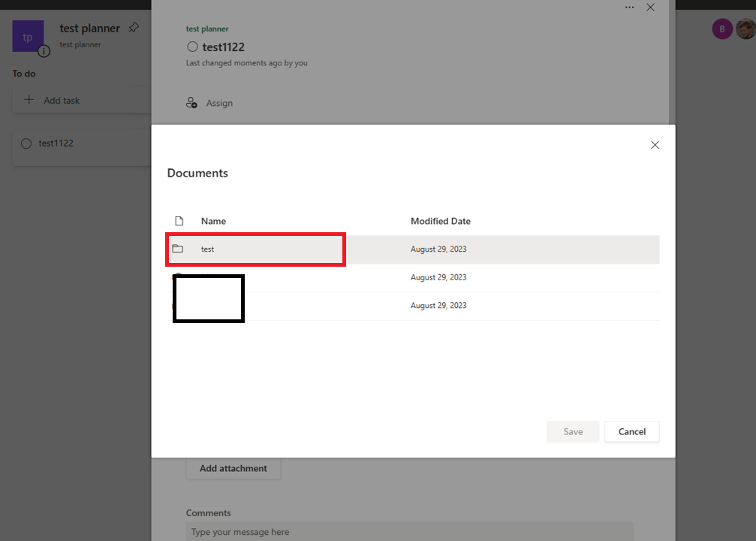Open the plan info icon on the tp tile
756x541 pixels.
44,50
